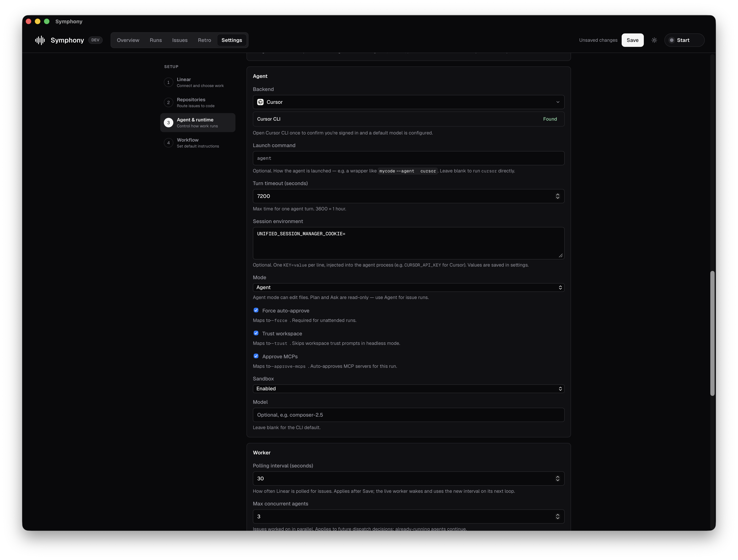Click the page vertical scrollbar thumb
The image size is (738, 560).
click(712, 334)
